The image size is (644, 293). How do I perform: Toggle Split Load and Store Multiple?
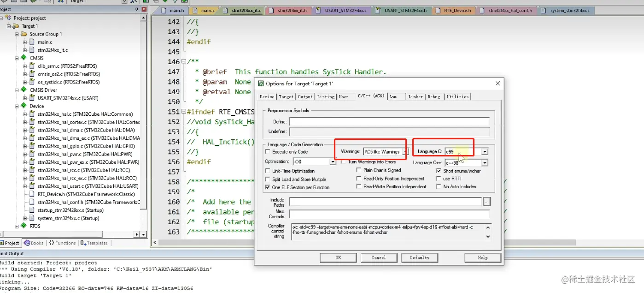268,179
